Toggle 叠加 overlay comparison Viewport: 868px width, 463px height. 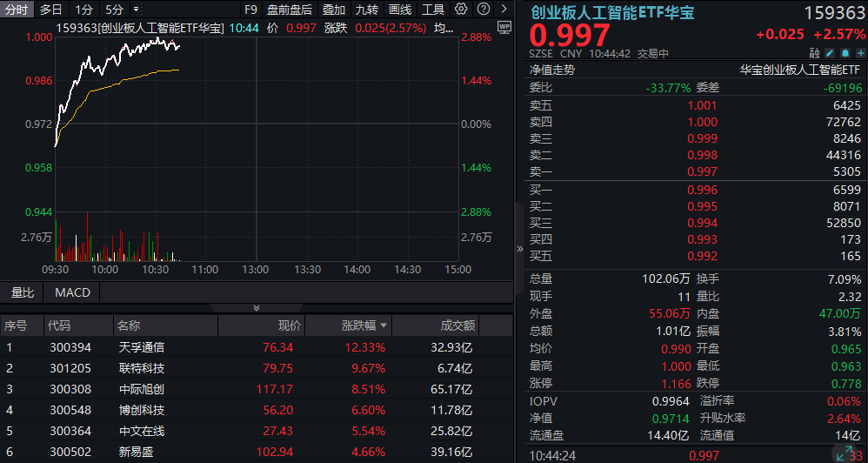point(333,10)
